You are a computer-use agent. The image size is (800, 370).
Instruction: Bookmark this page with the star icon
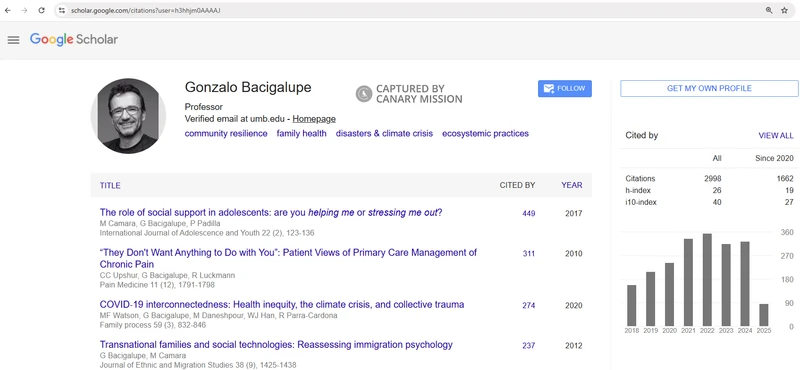click(784, 10)
